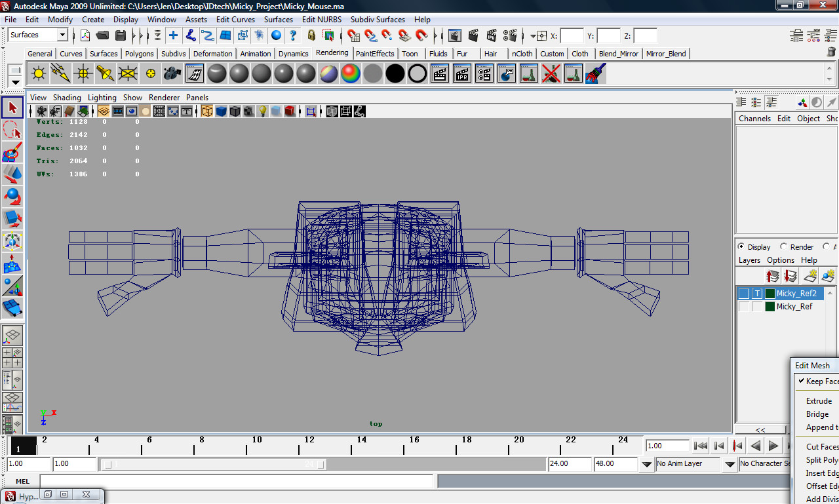Create a spot light from the shelf
Viewport: 839px width, 504px height.
click(106, 73)
